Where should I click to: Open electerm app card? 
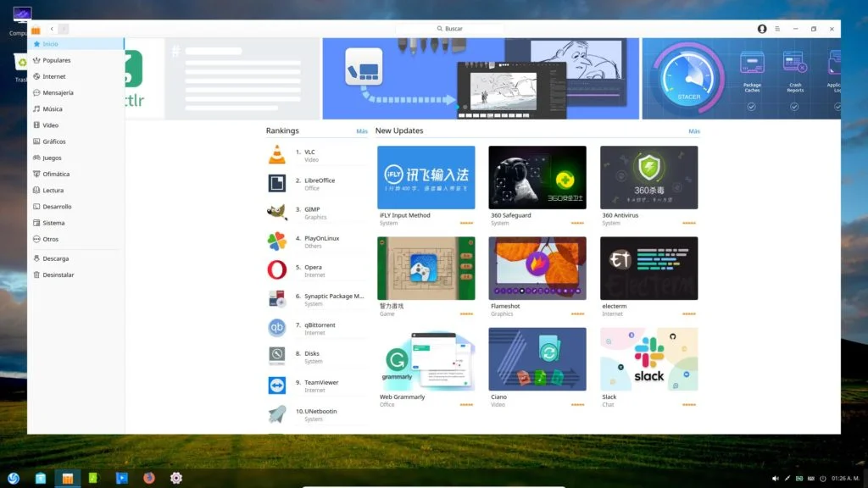coord(648,277)
